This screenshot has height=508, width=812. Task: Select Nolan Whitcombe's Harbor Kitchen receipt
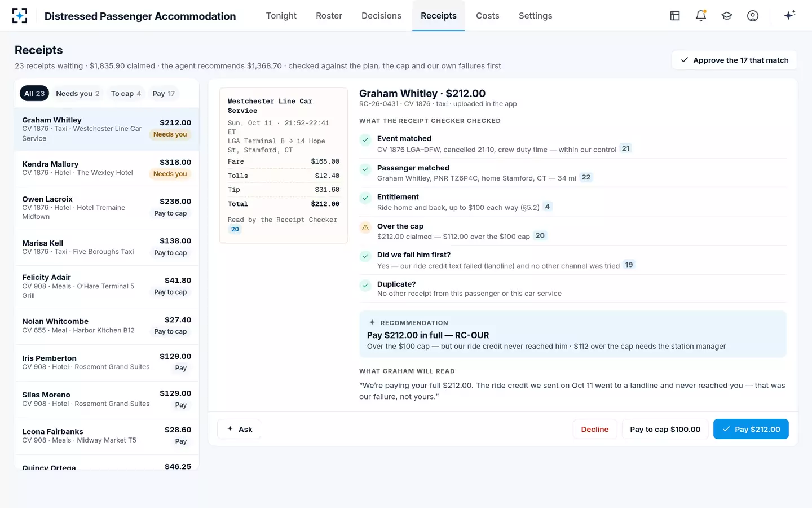point(107,326)
